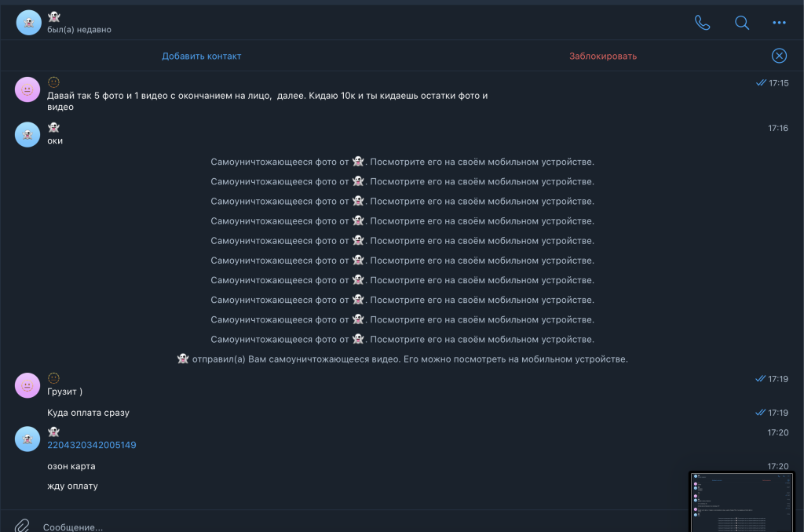The height and width of the screenshot is (532, 804).
Task: Select the self-destructing video service message
Action: (x=402, y=359)
